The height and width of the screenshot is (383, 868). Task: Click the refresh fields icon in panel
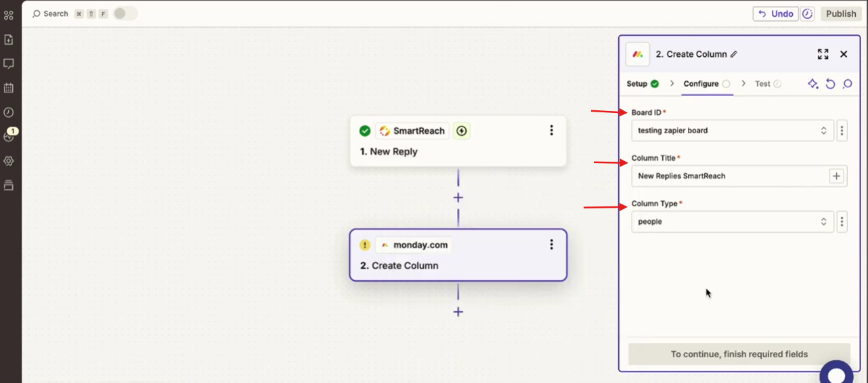pos(830,84)
